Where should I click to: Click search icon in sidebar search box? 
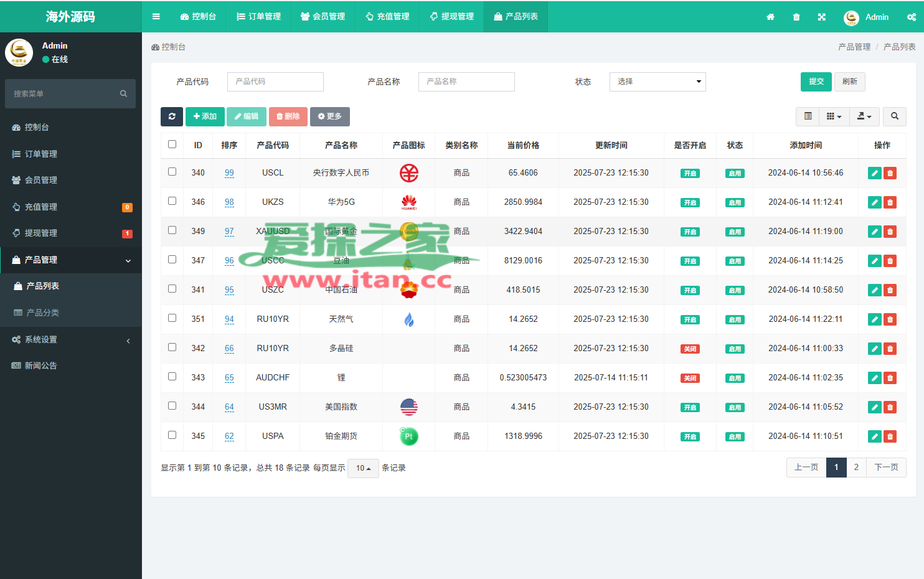pos(123,93)
